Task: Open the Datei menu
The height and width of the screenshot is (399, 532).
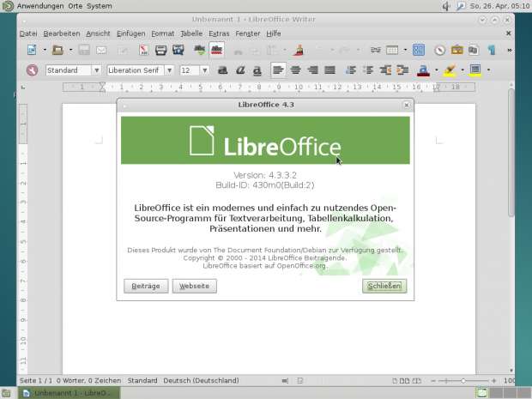Action: tap(28, 33)
